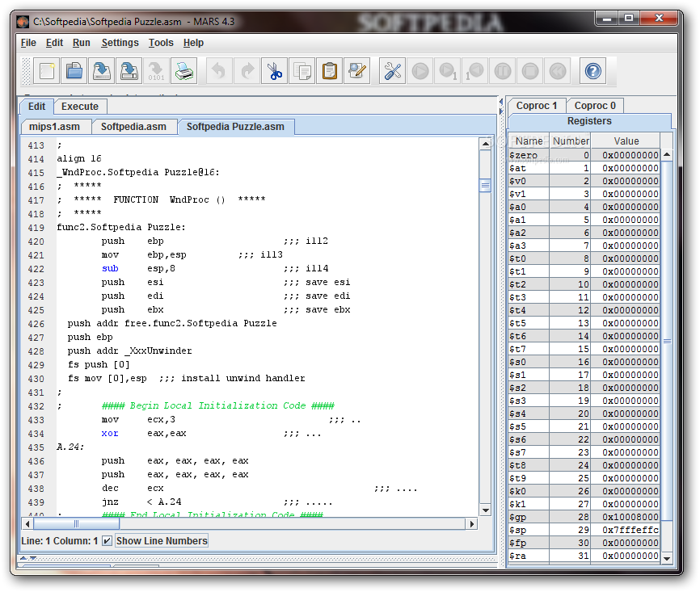Open the Run menu
Image resolution: width=700 pixels, height=592 pixels.
pyautogui.click(x=82, y=43)
